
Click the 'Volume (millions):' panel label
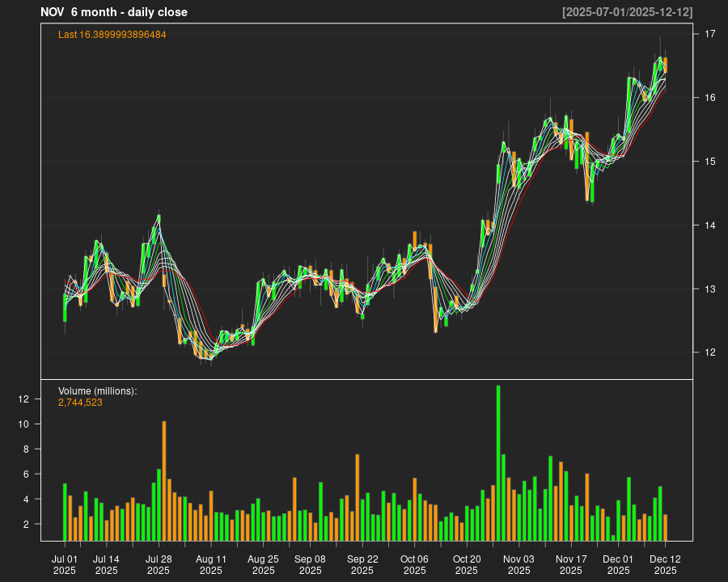(98, 391)
